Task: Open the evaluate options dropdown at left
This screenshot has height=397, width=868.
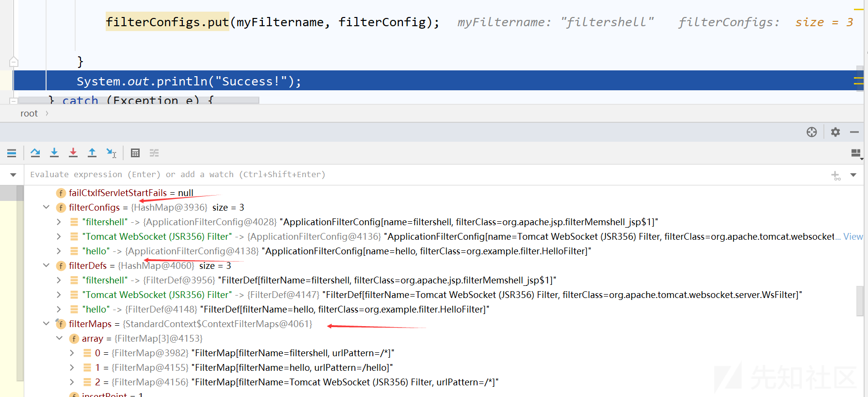Action: (x=13, y=175)
